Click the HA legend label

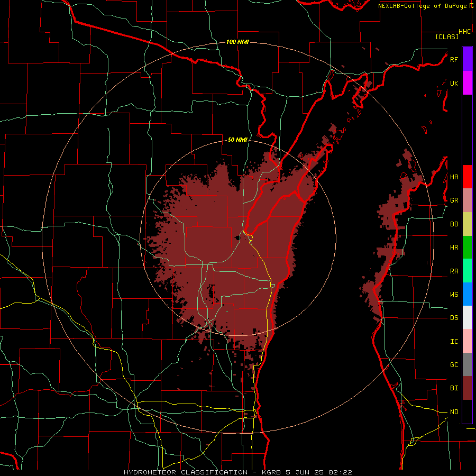coord(454,177)
